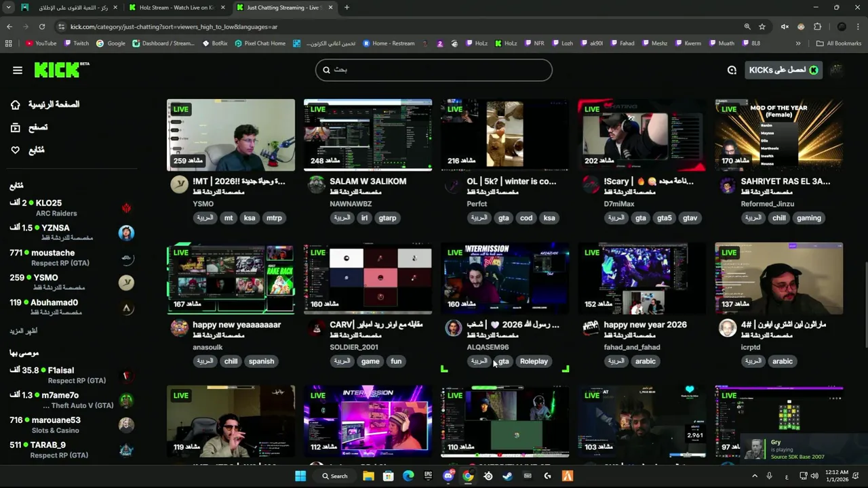Expand the system tray hidden icons chevron
868x488 pixels.
click(x=755, y=476)
